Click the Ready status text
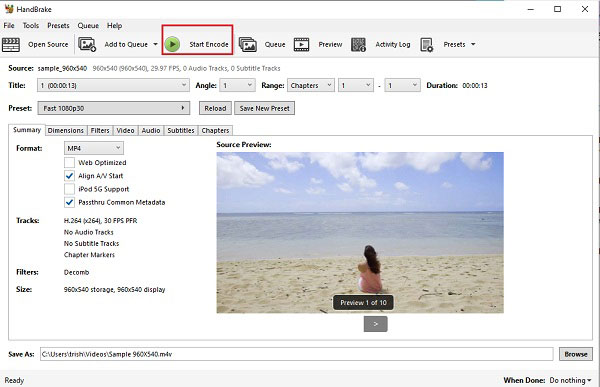The height and width of the screenshot is (387, 600). 14,380
